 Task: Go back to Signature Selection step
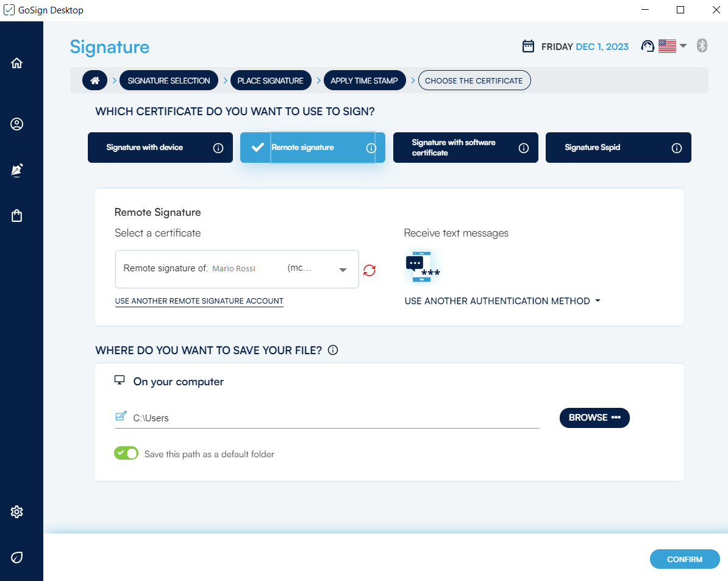tap(169, 80)
